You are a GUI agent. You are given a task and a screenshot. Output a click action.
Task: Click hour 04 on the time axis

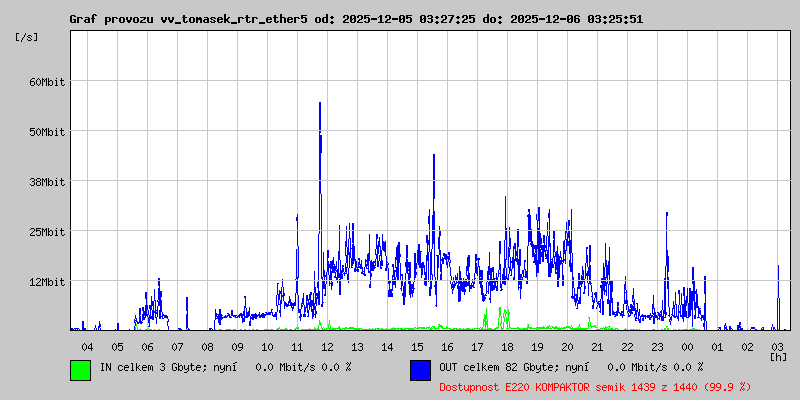[x=87, y=347]
